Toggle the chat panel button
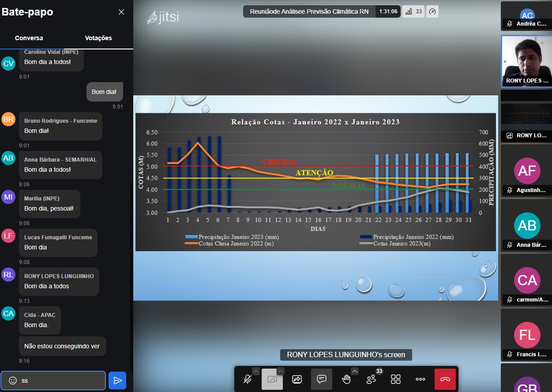Viewport: 552px width, 392px height. (x=322, y=379)
